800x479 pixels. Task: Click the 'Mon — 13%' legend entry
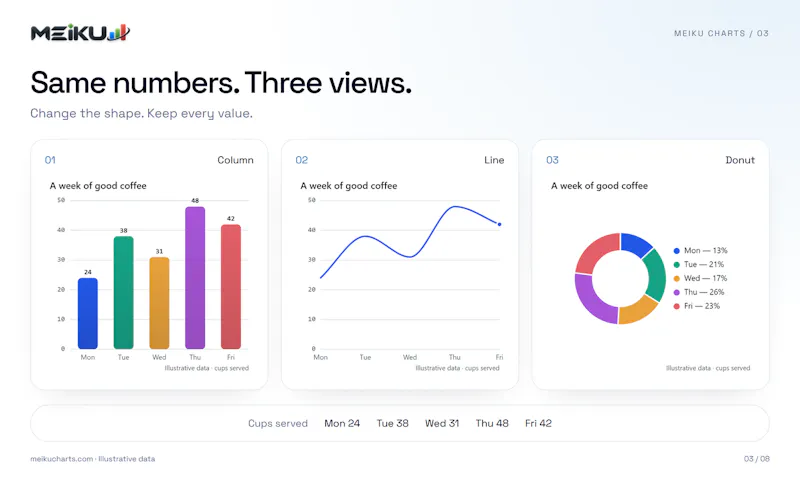point(701,250)
